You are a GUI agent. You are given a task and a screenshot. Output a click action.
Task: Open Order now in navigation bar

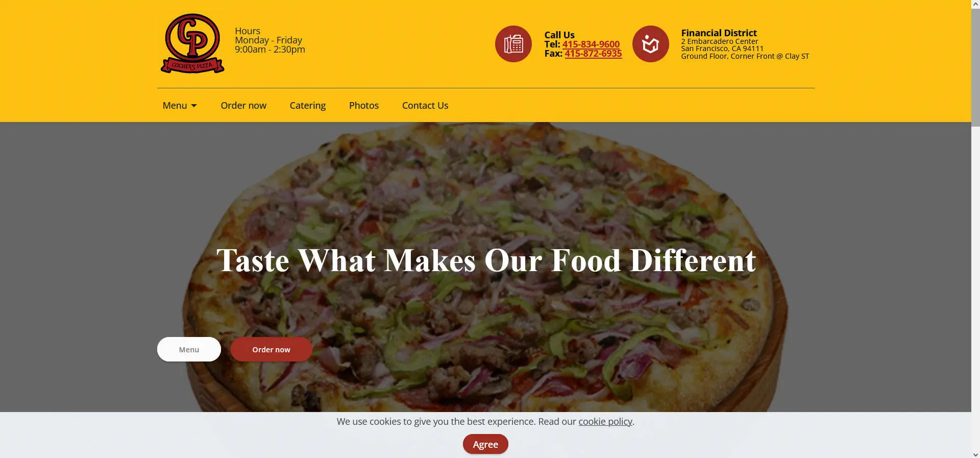coord(243,105)
